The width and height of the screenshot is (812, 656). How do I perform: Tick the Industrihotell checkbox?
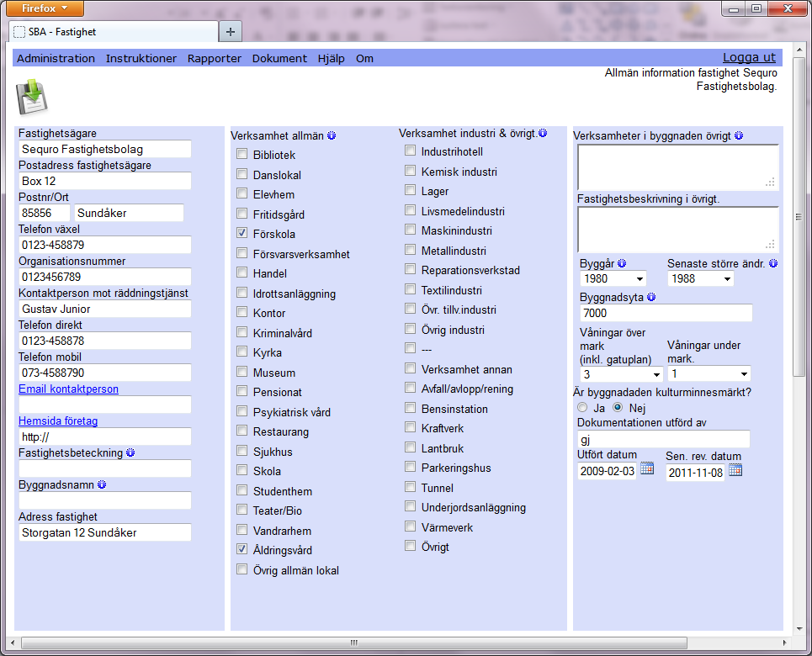coord(410,151)
